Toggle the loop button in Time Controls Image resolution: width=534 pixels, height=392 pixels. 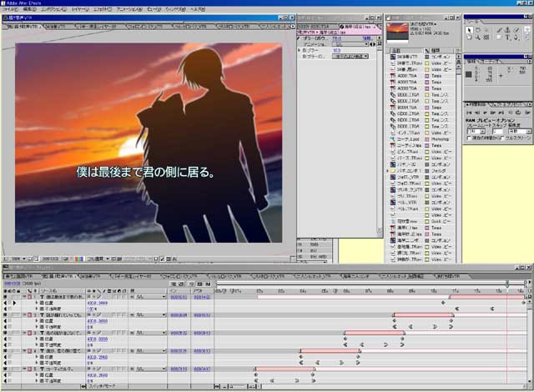518,113
